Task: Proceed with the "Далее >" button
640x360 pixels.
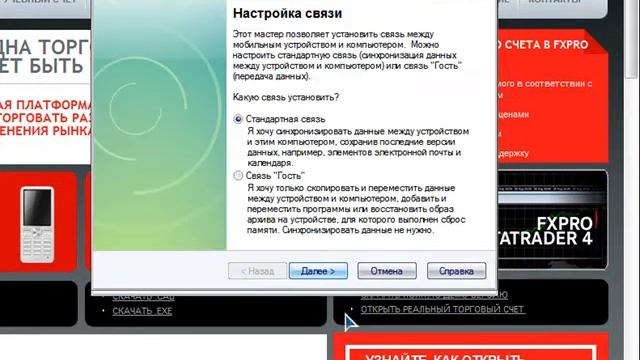Action: [318, 271]
